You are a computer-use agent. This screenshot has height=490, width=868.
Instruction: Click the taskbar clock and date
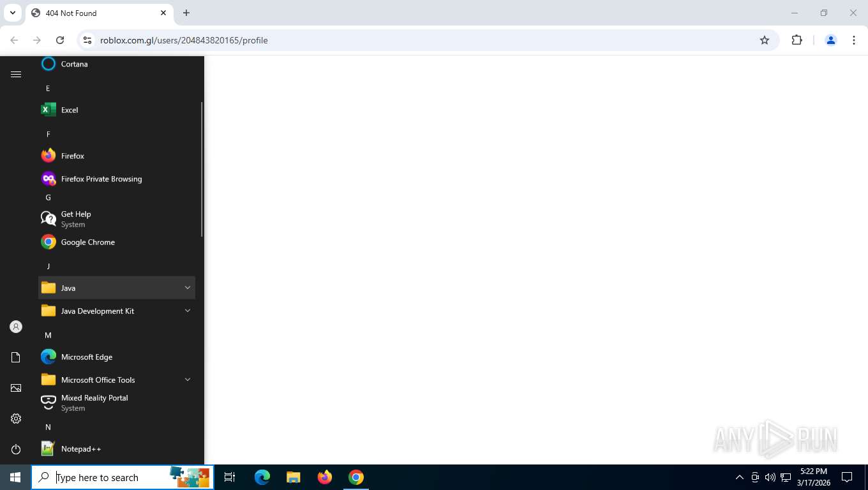[x=813, y=477]
